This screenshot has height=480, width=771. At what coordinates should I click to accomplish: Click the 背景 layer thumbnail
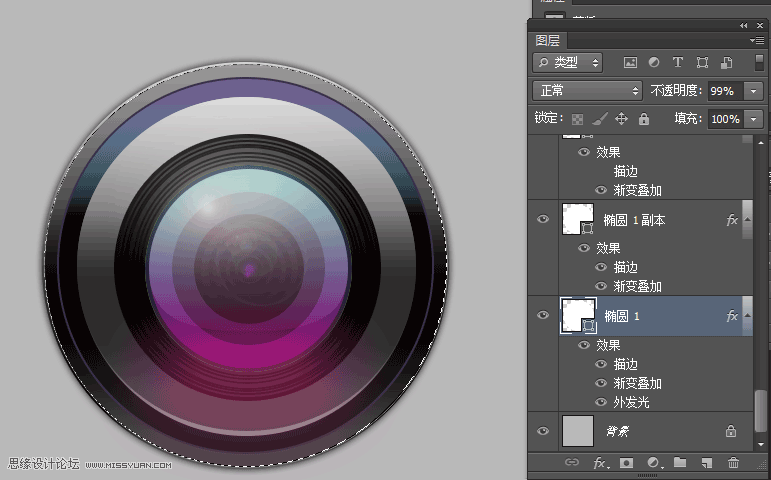tap(578, 431)
